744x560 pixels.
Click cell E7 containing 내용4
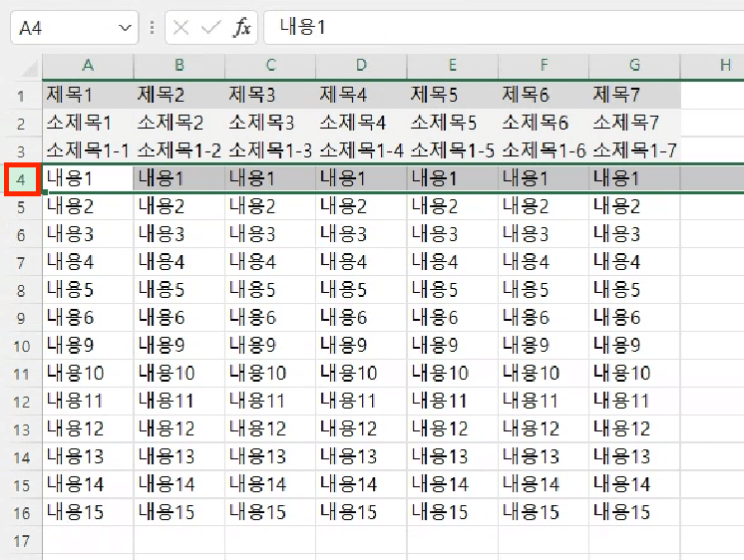(x=452, y=262)
